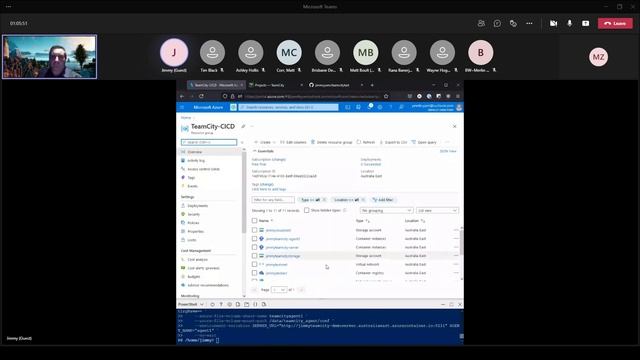Close the TeamCity-CICD blade
This screenshot has height=360, width=640.
[455, 127]
